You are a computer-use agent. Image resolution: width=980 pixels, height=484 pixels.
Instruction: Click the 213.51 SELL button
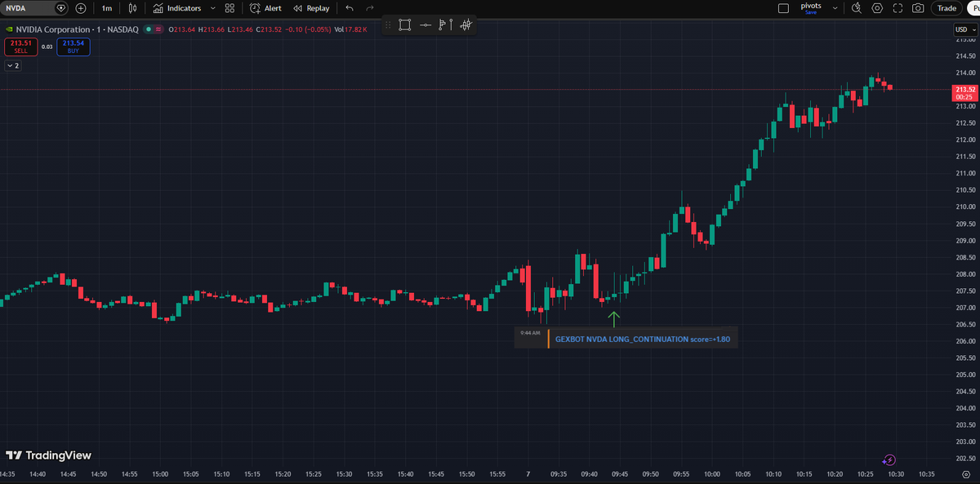(x=20, y=47)
